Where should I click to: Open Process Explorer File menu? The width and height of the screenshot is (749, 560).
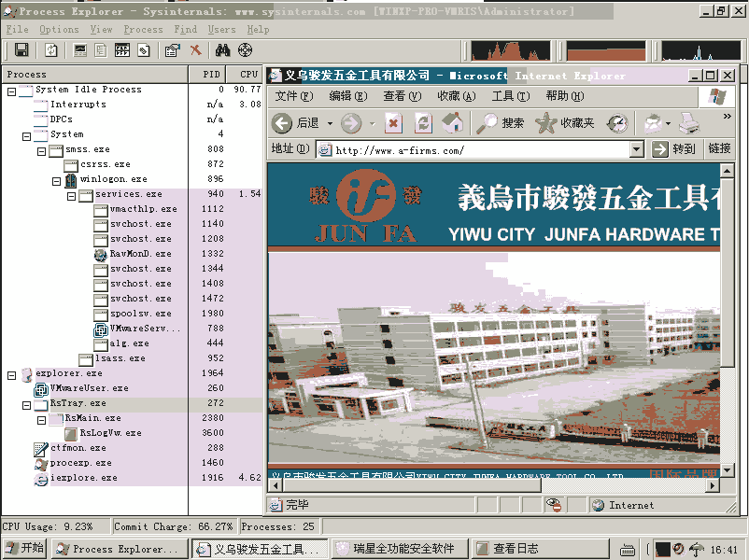17,30
